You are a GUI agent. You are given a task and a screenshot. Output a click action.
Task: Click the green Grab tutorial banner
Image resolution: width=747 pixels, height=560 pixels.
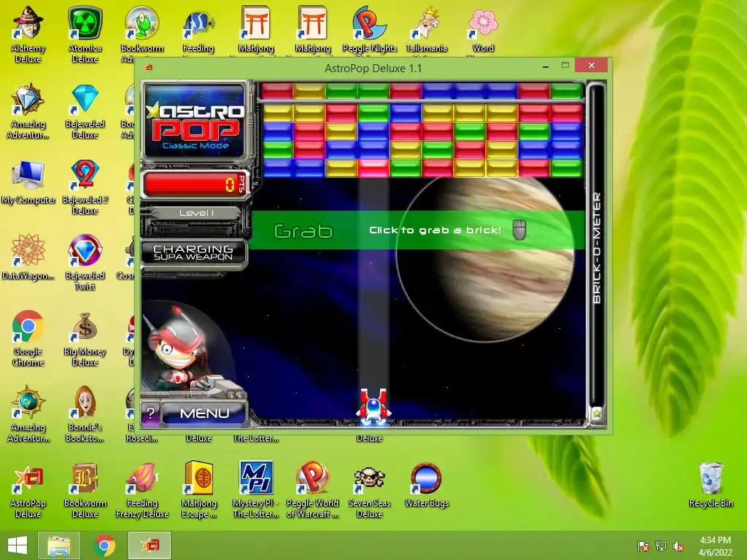pos(418,230)
